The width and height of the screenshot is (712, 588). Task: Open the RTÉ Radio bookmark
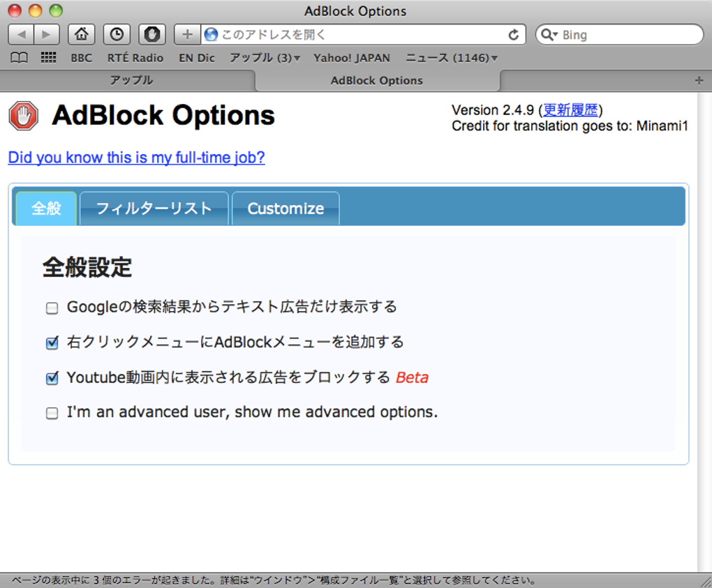(135, 58)
